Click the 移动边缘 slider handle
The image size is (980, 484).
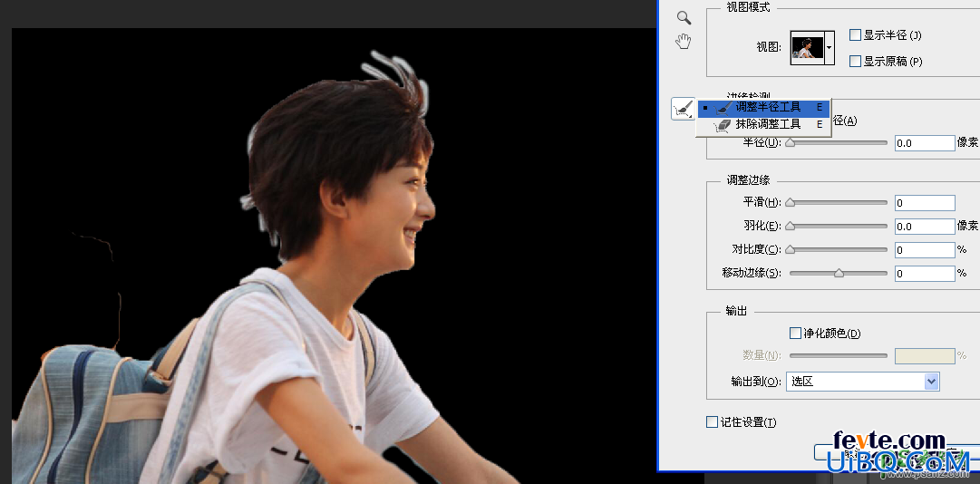pos(839,273)
